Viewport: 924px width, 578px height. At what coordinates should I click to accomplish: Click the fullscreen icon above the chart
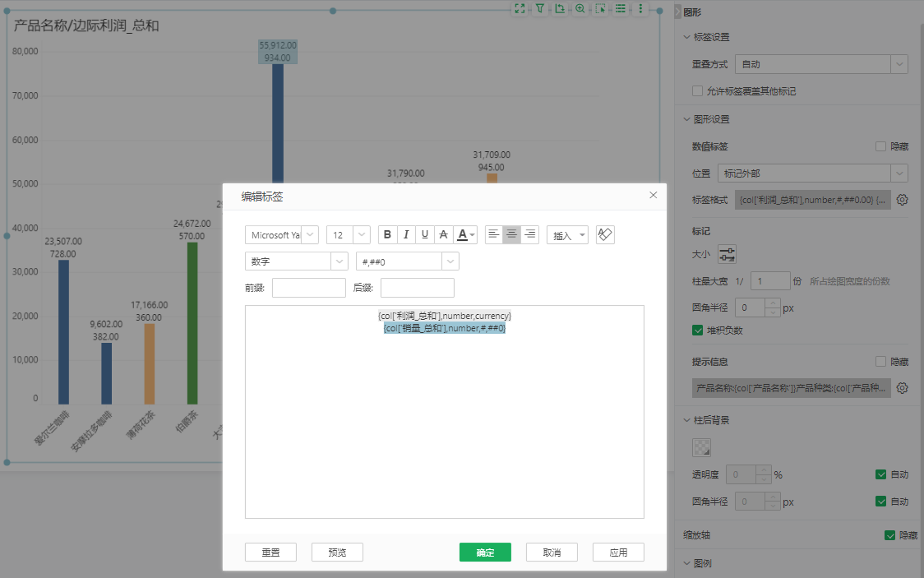click(520, 9)
